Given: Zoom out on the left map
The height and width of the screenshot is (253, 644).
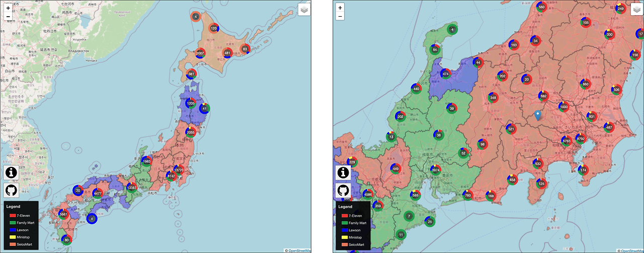Looking at the screenshot, I should (x=8, y=16).
